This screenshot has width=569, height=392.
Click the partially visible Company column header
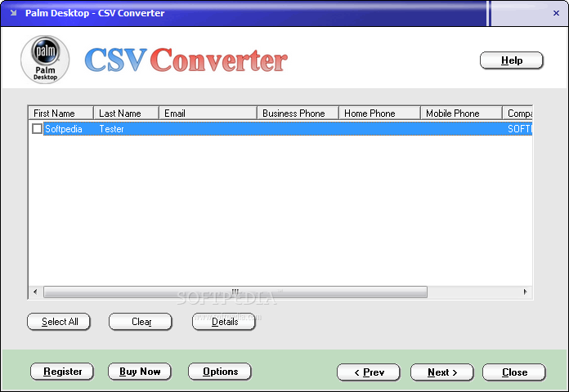517,114
